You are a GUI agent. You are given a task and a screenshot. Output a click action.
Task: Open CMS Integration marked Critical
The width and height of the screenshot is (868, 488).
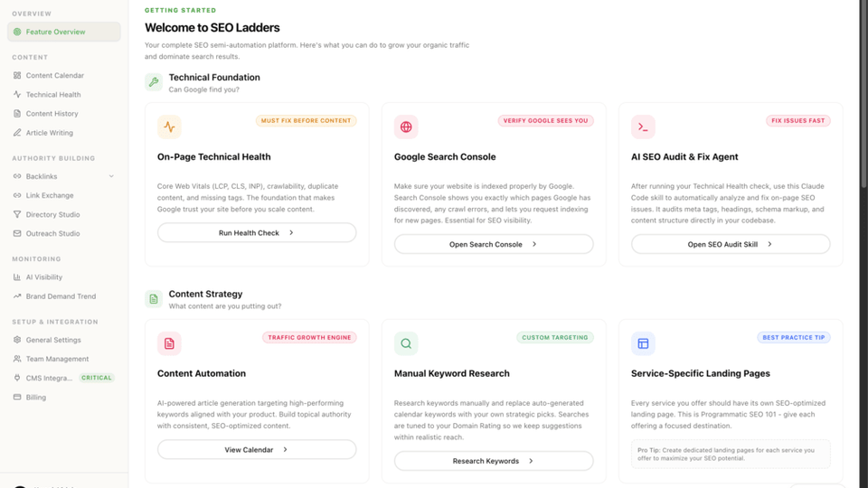(x=49, y=378)
